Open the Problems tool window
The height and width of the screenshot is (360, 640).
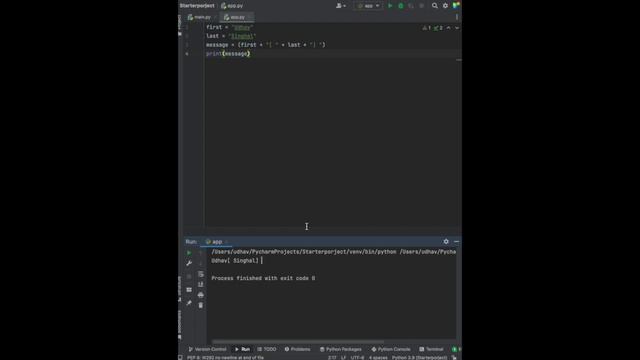[298, 349]
